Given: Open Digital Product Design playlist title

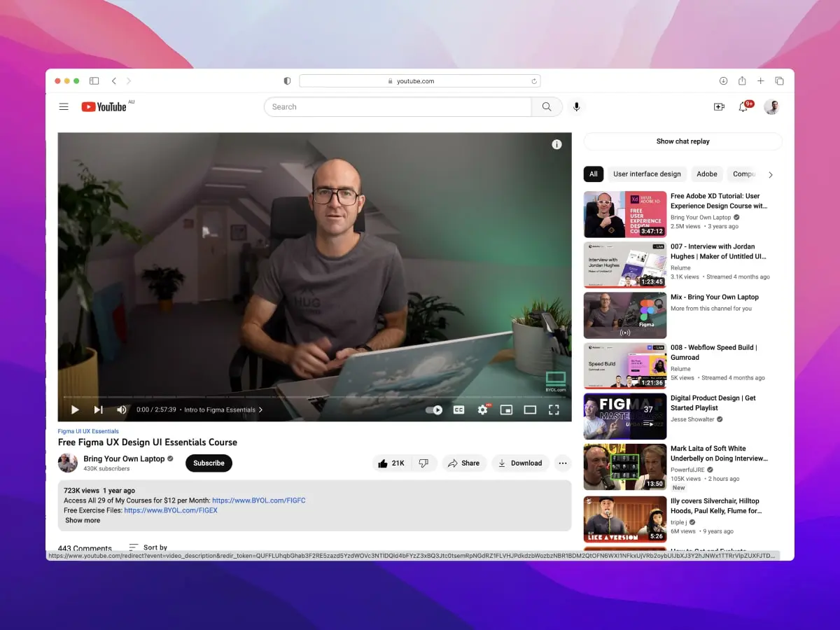Looking at the screenshot, I should click(713, 403).
